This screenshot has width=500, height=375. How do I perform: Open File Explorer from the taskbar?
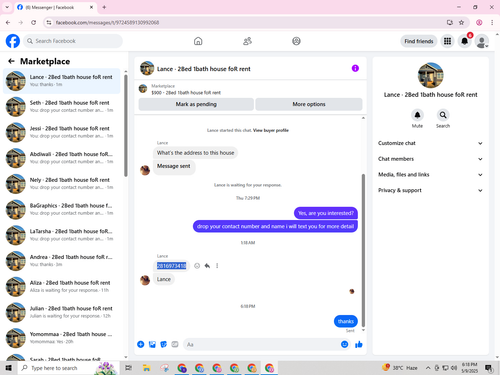coord(146,368)
